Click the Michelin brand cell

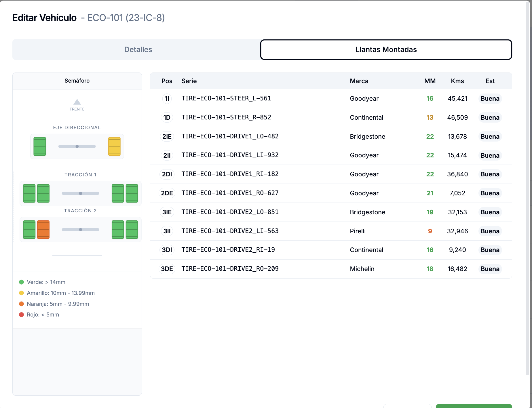click(362, 269)
